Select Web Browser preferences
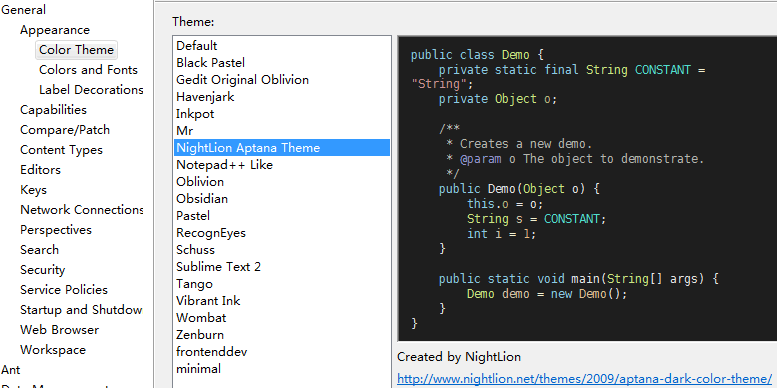The height and width of the screenshot is (388, 777). coord(59,330)
